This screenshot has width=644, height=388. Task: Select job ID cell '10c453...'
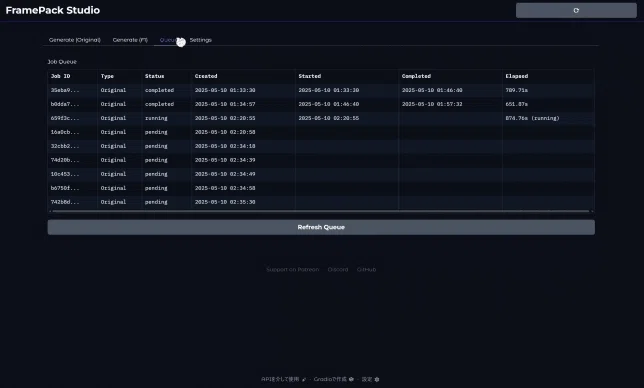point(73,174)
